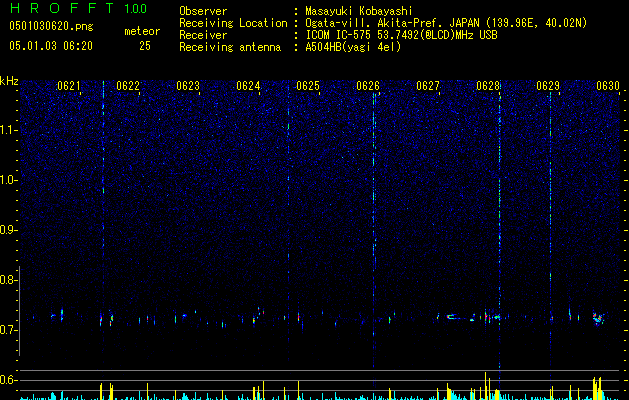Click the meteor count 25
Image resolution: width=629 pixels, height=400 pixels.
(x=145, y=46)
